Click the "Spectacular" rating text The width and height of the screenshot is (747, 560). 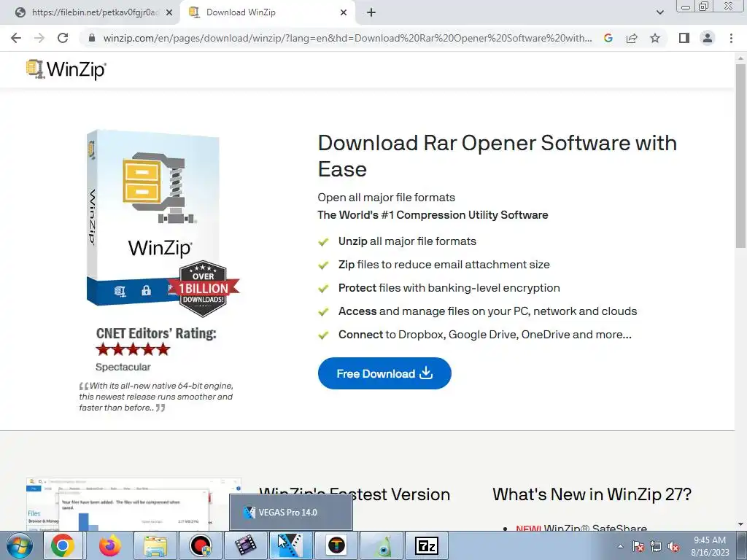coord(123,367)
